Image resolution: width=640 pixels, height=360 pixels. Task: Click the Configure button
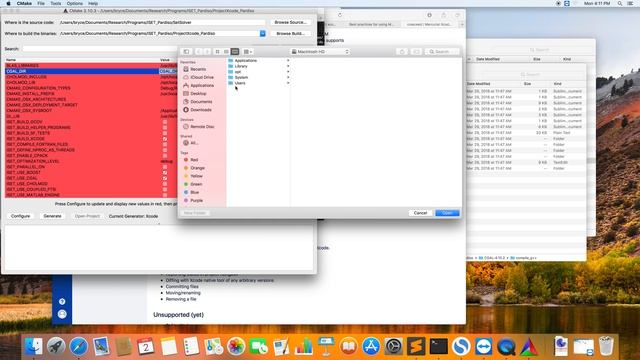pyautogui.click(x=20, y=216)
